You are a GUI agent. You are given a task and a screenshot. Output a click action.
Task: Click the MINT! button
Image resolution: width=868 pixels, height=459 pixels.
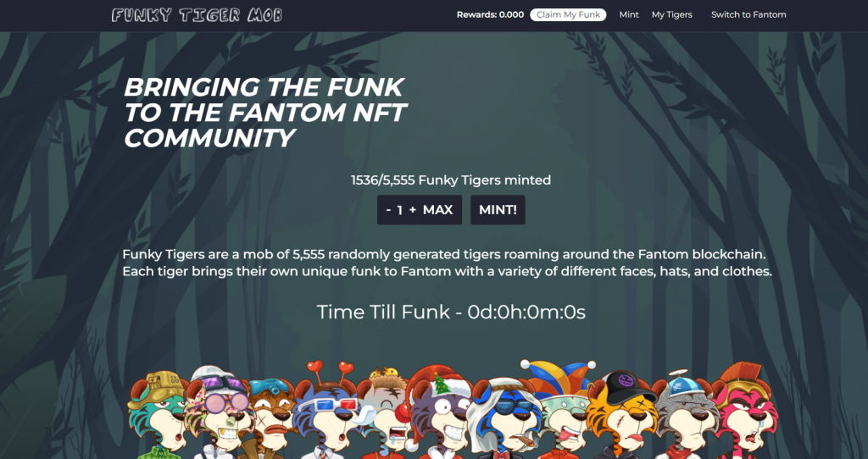tap(498, 210)
